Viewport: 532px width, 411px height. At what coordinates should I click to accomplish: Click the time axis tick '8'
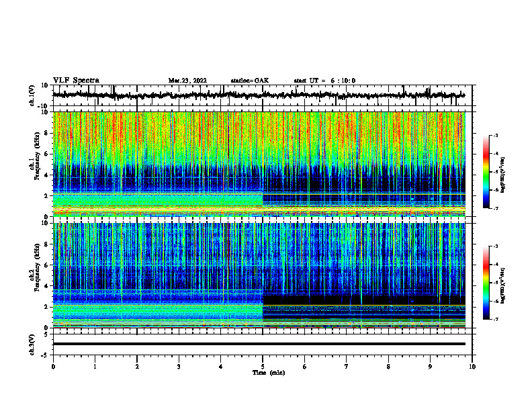pos(388,367)
